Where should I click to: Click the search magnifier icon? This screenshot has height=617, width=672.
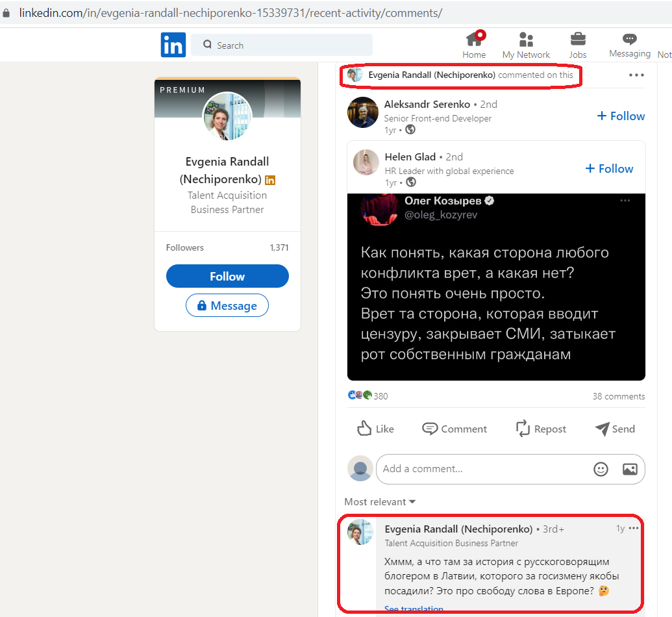(207, 45)
